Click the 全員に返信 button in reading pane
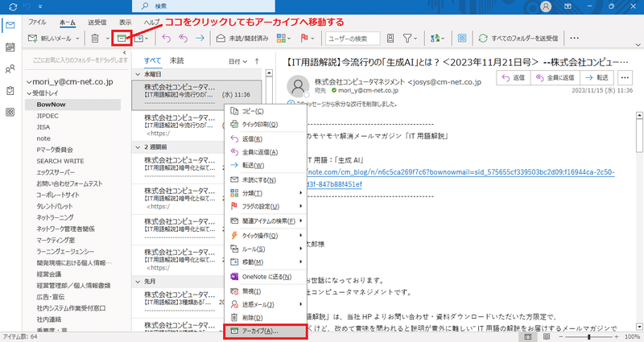644x342 pixels. pos(555,77)
